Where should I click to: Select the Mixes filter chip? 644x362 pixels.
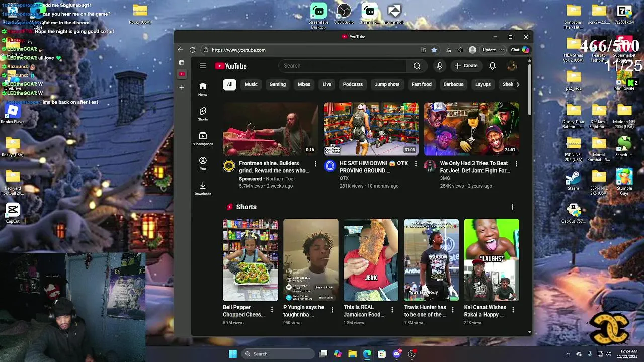click(304, 84)
